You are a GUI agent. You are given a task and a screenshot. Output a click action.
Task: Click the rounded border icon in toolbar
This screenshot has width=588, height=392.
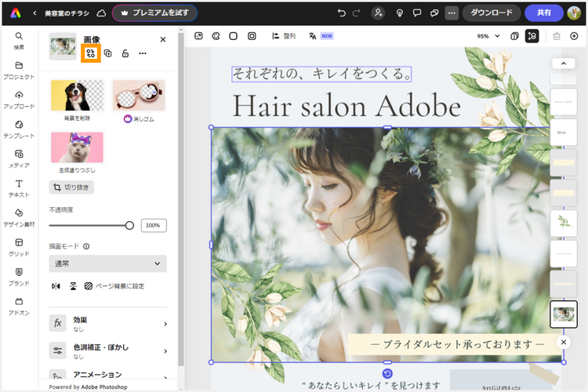(x=252, y=36)
